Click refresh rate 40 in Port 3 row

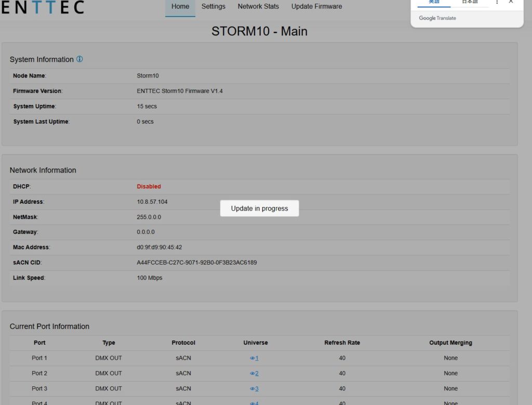(342, 388)
